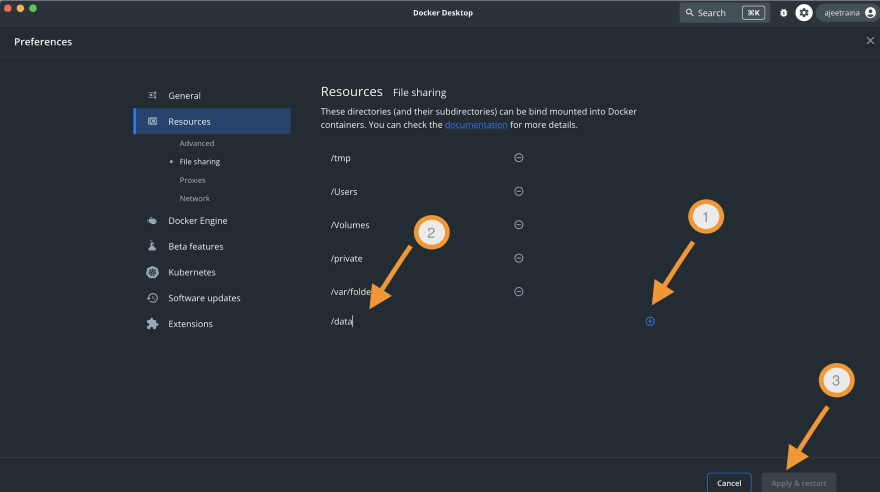880x492 pixels.
Task: Open the ajeetraina account menu
Action: (849, 12)
